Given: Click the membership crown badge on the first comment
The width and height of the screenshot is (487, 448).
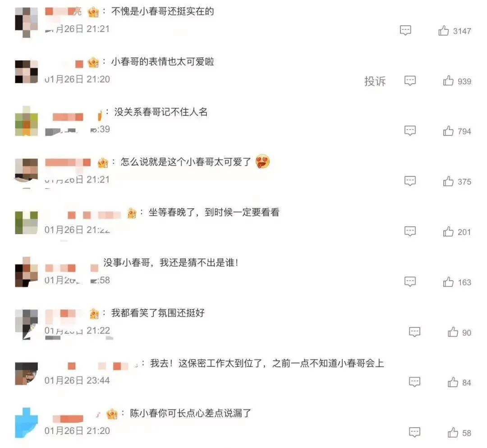Looking at the screenshot, I should [93, 12].
